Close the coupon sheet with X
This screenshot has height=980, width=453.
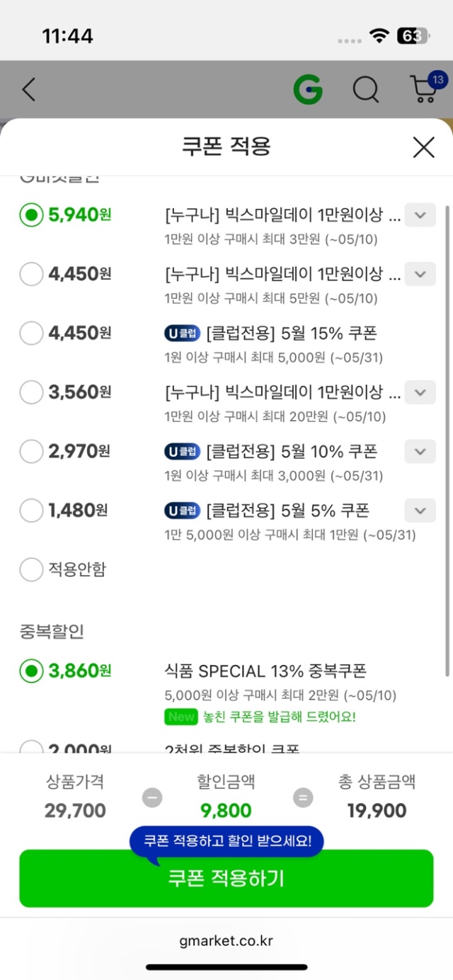[x=423, y=147]
